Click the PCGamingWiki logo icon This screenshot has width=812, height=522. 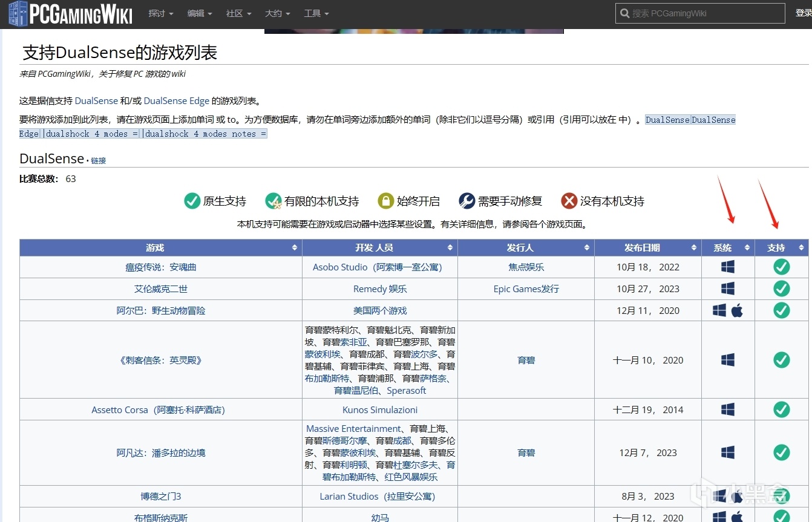pos(17,13)
